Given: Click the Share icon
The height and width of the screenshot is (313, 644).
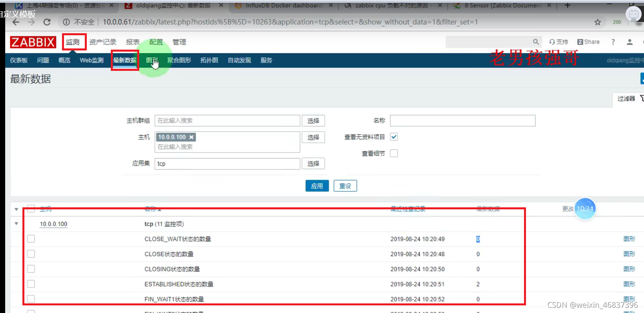Looking at the screenshot, I should [x=588, y=42].
